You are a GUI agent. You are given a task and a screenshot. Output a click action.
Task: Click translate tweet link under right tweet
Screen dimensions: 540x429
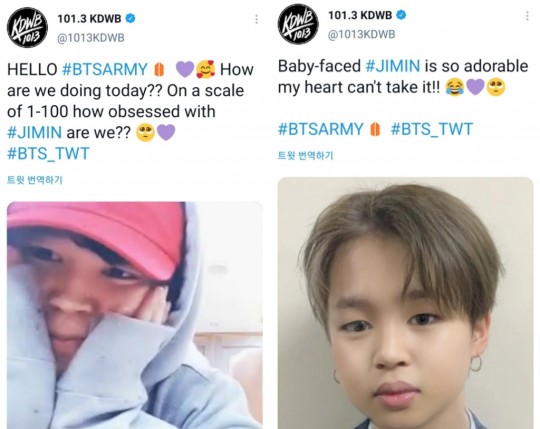(305, 156)
